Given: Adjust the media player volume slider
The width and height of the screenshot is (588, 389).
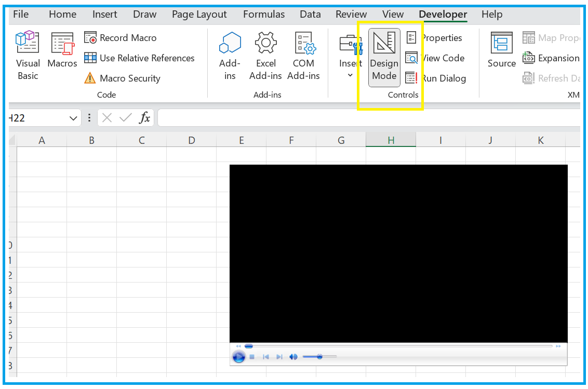Looking at the screenshot, I should coord(319,357).
